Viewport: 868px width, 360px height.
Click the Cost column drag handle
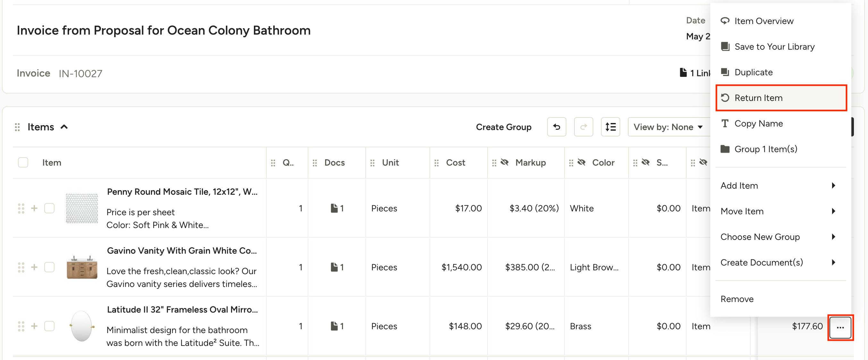(x=436, y=163)
